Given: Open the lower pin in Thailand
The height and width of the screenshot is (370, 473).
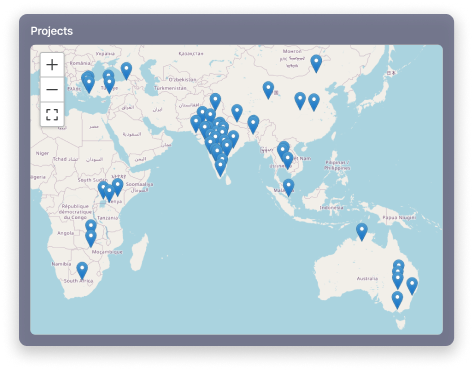Looking at the screenshot, I should point(287,160).
